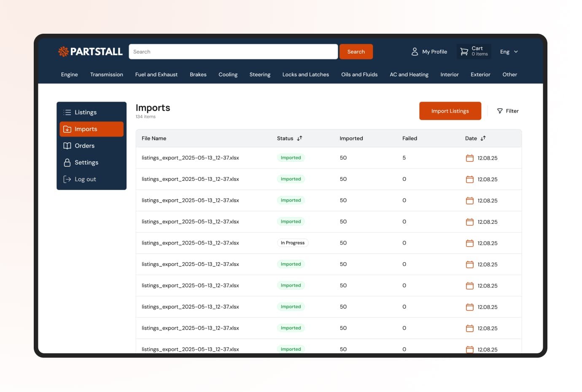Click the Filter button label
Viewport: 582px width, 392px height.
pyautogui.click(x=512, y=111)
